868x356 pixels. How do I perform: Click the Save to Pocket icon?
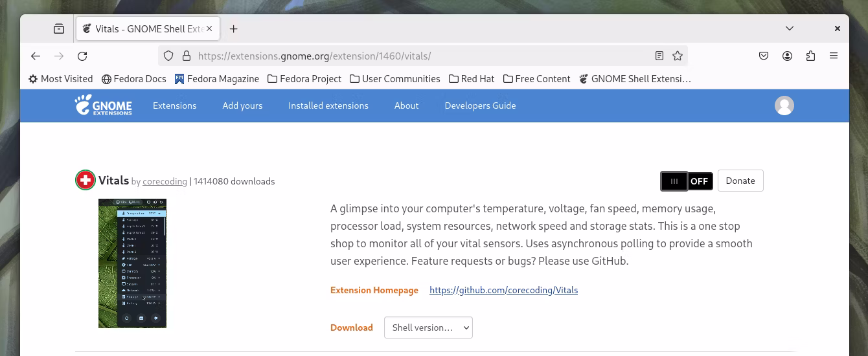[x=764, y=56]
